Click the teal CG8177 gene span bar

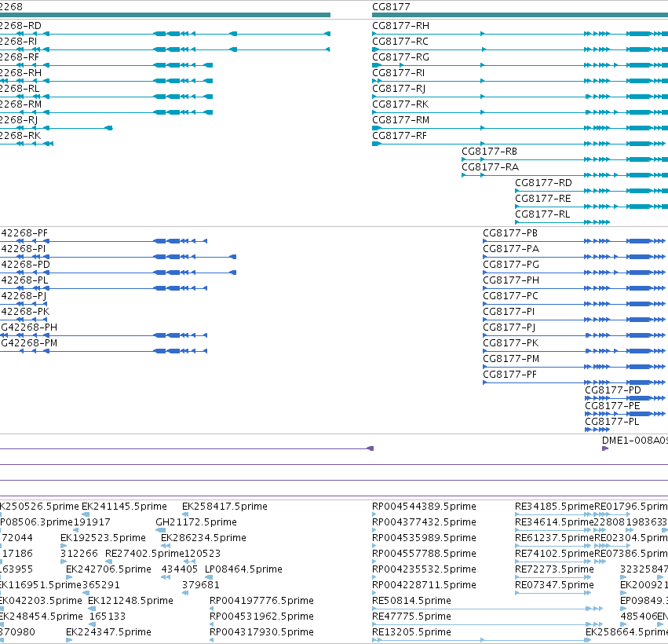[520, 15]
